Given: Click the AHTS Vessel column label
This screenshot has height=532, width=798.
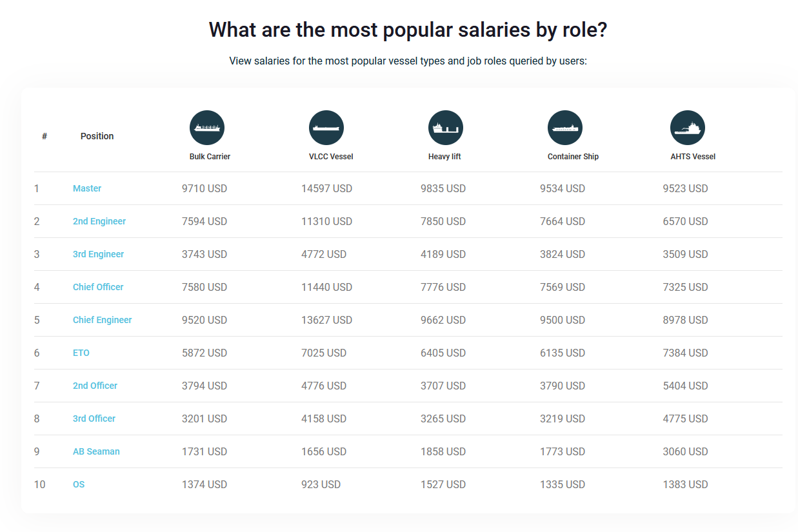Looking at the screenshot, I should coord(693,157).
